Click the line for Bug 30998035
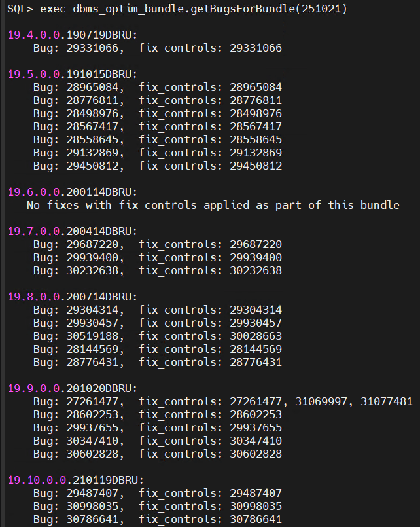 (x=157, y=506)
